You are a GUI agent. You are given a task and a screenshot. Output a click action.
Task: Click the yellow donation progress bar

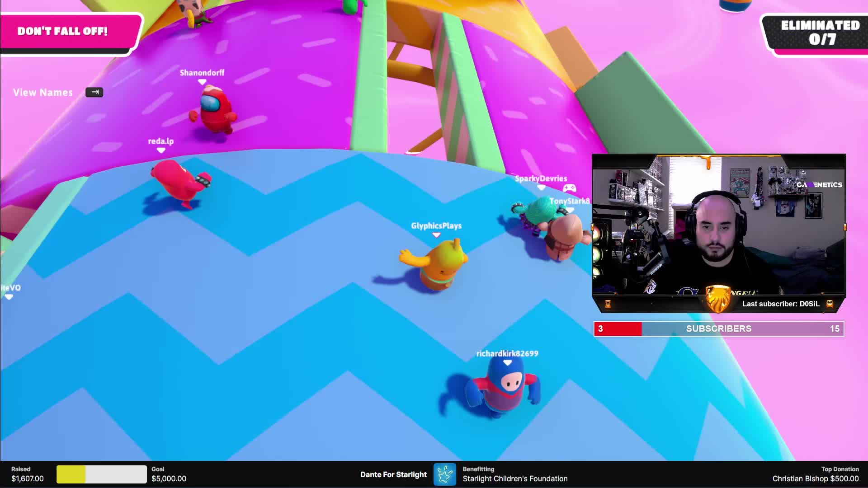(x=101, y=474)
